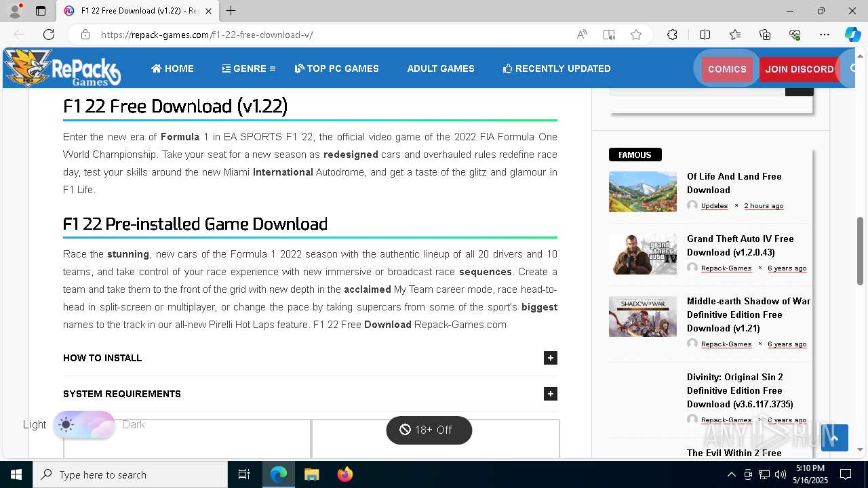This screenshot has width=868, height=488.
Task: Go to the HOME menu item
Action: pyautogui.click(x=172, y=68)
